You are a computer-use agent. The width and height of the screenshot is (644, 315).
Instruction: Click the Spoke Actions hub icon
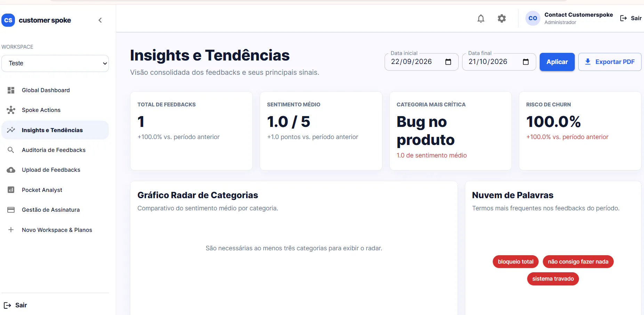click(11, 110)
